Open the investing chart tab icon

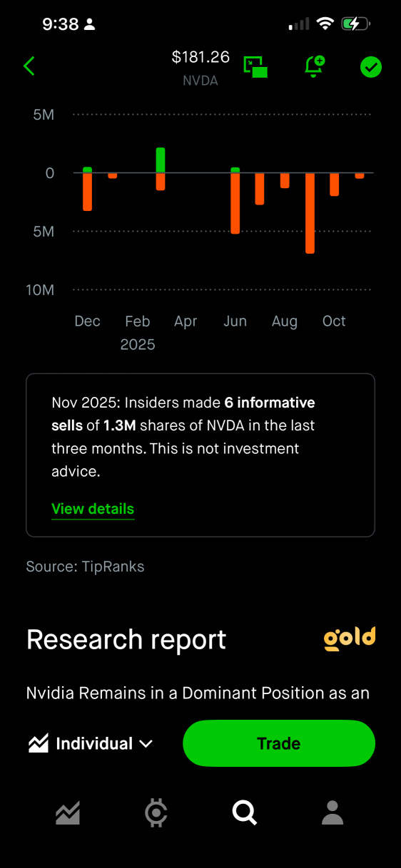click(68, 812)
